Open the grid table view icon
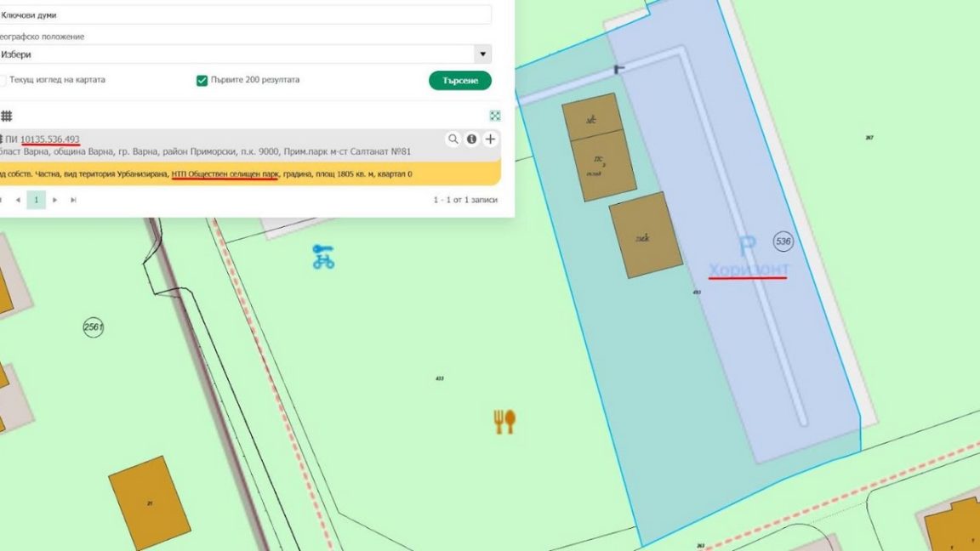Image resolution: width=980 pixels, height=551 pixels. pos(6,116)
